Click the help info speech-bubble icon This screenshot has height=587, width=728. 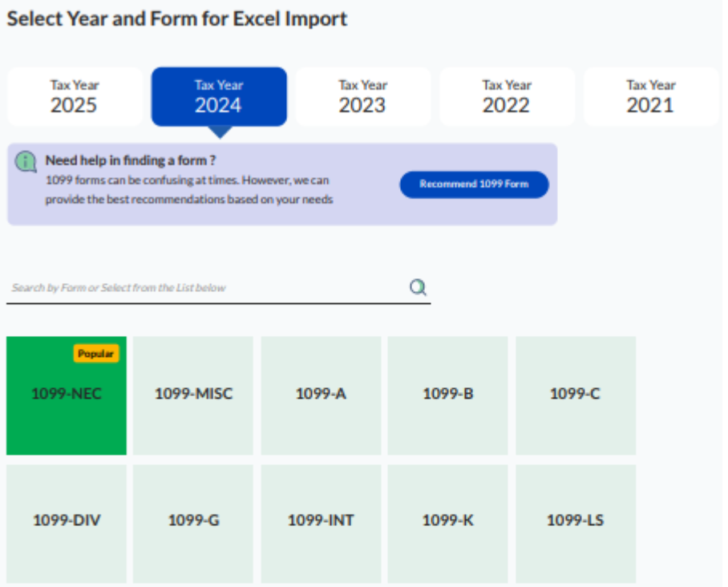point(26,162)
